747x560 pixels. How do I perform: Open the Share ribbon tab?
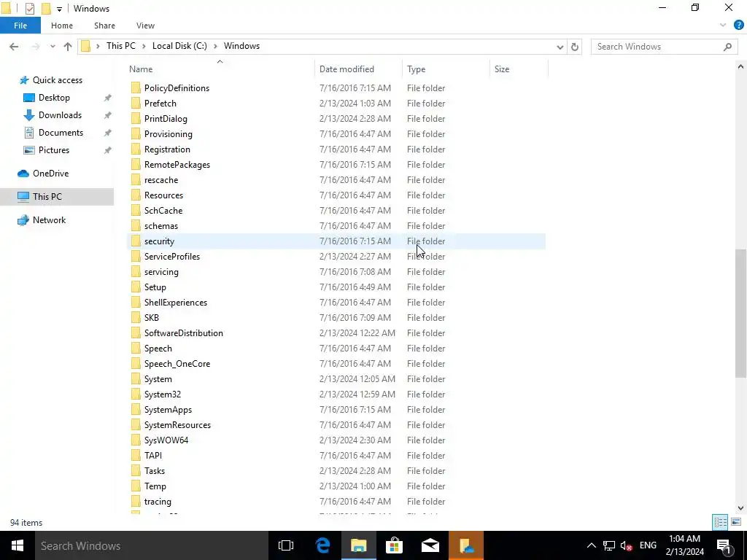click(104, 26)
